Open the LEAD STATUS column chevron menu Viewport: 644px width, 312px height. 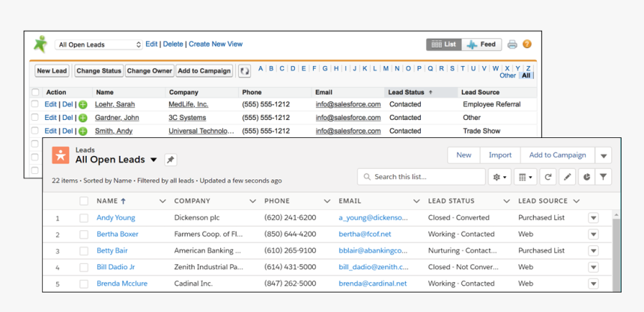tap(507, 201)
